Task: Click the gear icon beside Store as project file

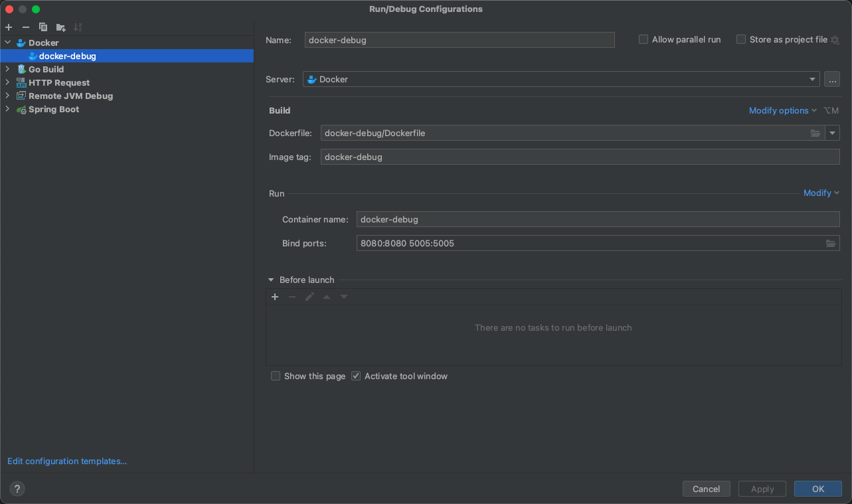Action: [x=835, y=40]
